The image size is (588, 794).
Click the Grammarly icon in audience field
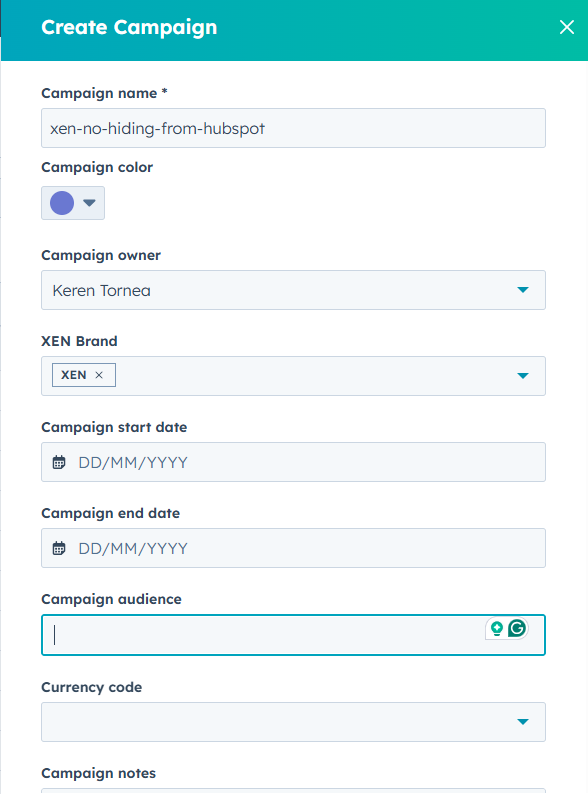(x=517, y=628)
